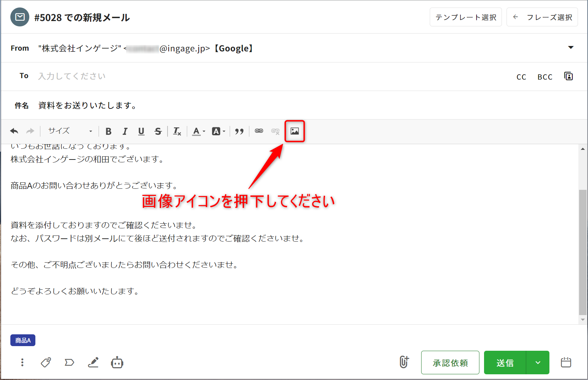The image size is (588, 380).
Task: Open the AI robot assistant icon
Action: point(117,363)
